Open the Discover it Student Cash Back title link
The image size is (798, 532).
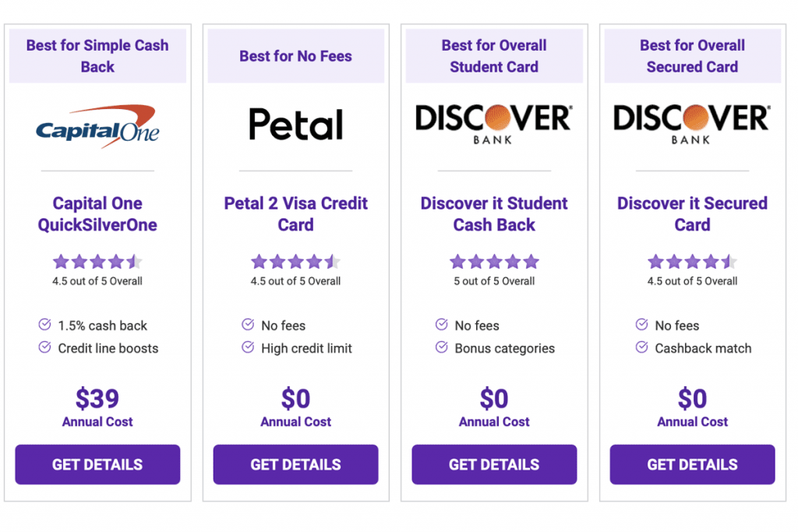[494, 214]
